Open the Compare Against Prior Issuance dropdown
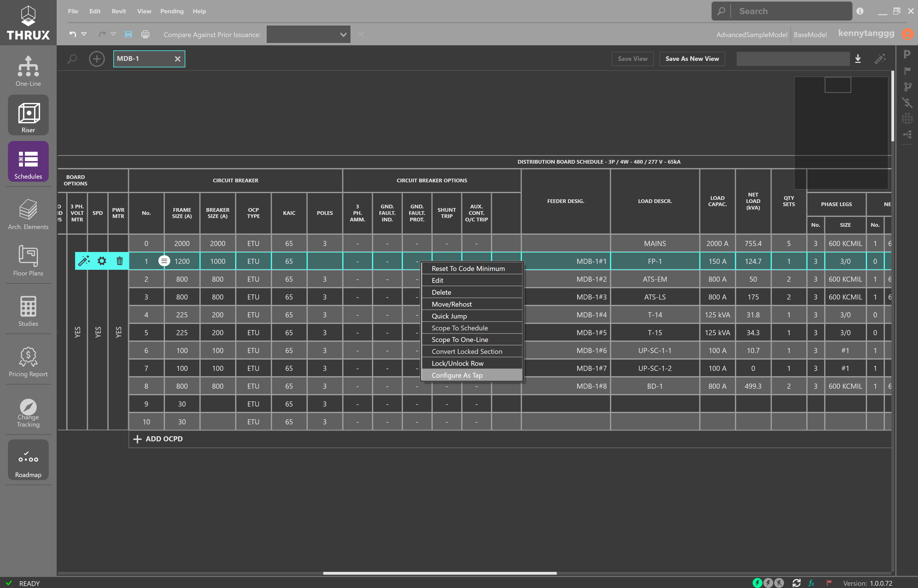Viewport: 918px width, 588px height. [308, 34]
